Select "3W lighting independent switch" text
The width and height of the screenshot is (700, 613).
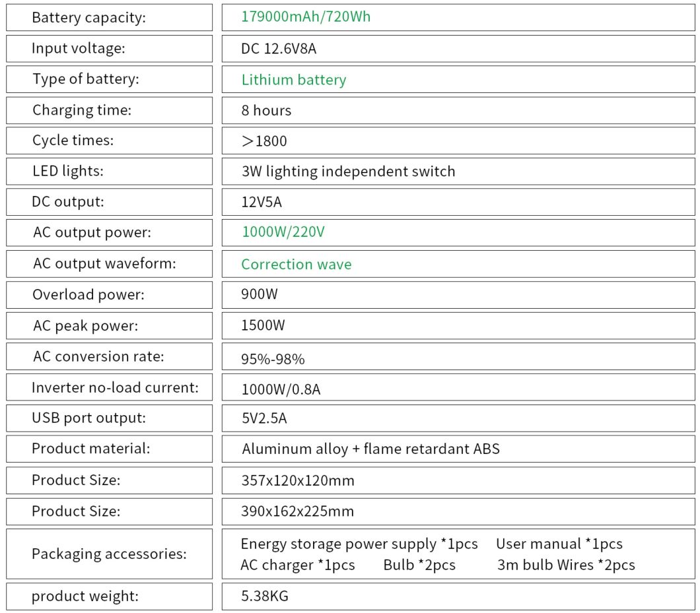(x=348, y=172)
